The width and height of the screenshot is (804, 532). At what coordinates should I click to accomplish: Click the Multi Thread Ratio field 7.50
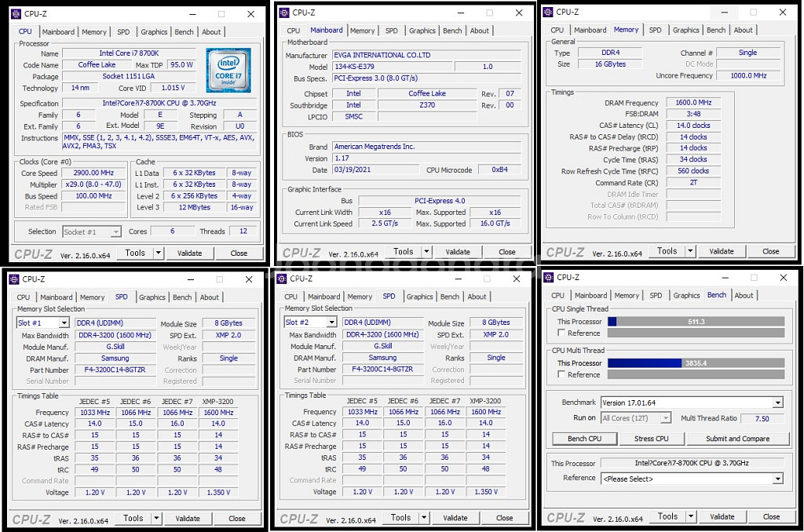pos(762,419)
